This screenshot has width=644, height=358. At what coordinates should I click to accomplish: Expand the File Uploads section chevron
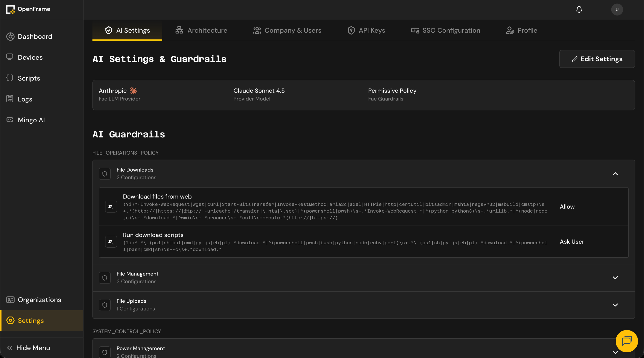pos(615,305)
